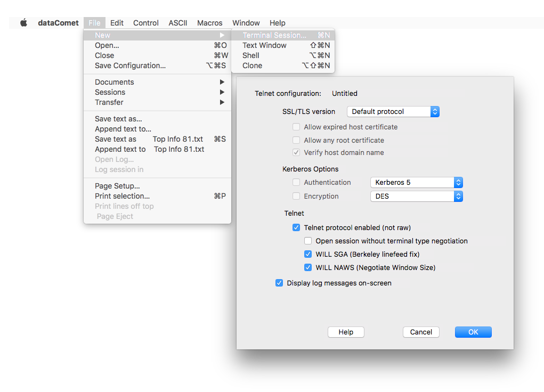Choose Close from the File menu

[158, 55]
